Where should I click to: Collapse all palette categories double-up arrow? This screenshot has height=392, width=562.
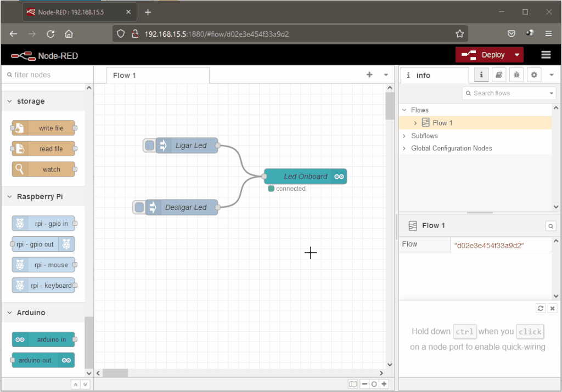click(76, 384)
